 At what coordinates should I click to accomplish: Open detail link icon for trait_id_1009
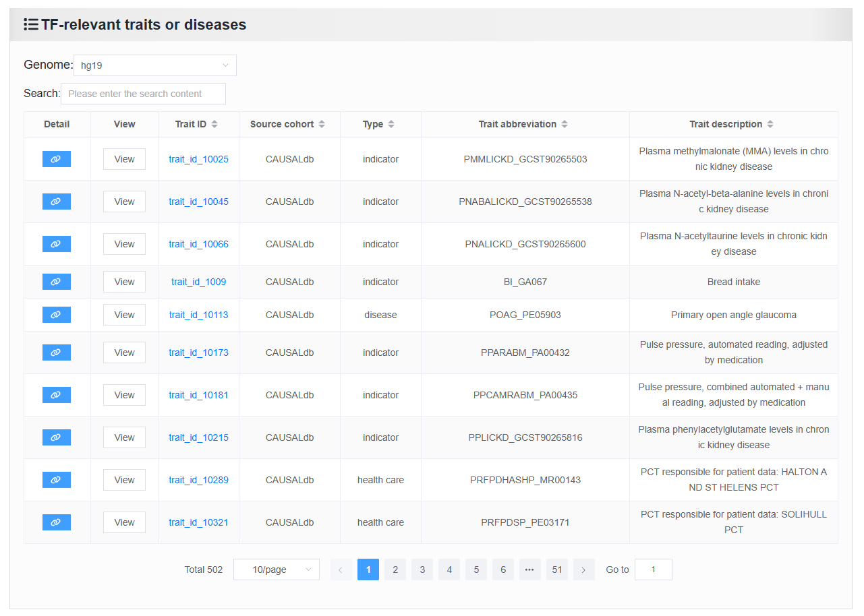57,282
